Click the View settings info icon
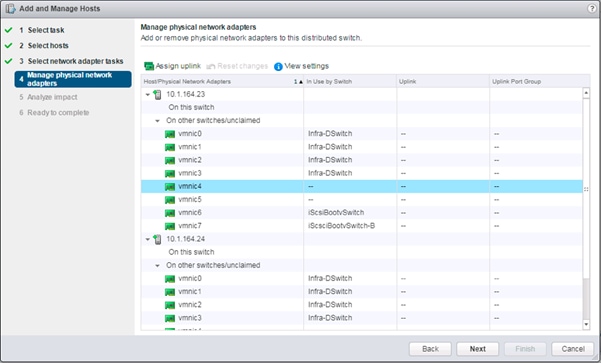601x363 pixels. click(x=278, y=67)
